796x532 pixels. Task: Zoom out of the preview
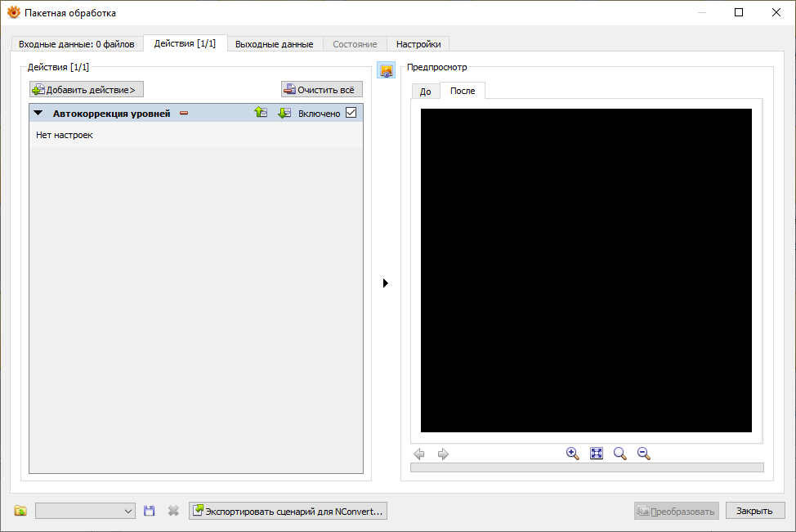click(644, 454)
